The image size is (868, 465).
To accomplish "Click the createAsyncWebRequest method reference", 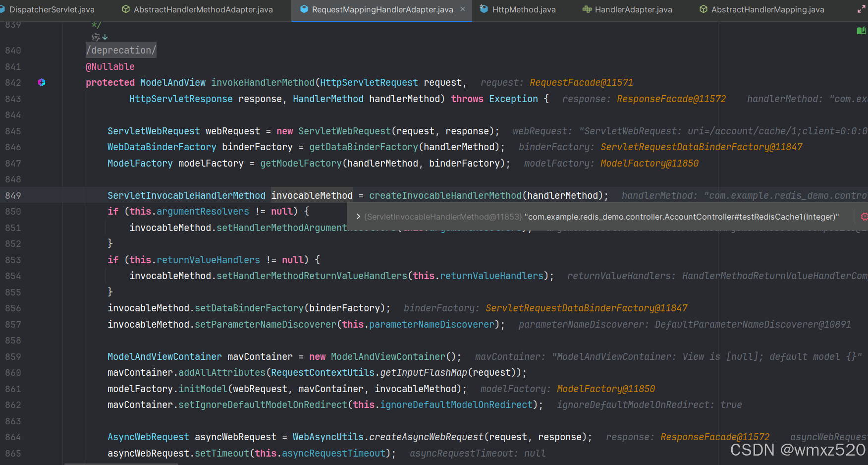I will pyautogui.click(x=426, y=437).
